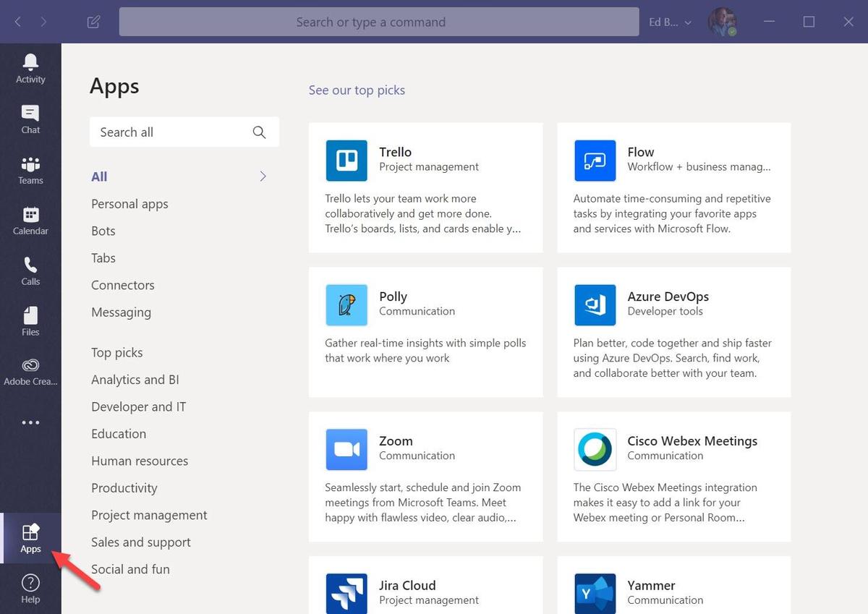Click the Flow app logo

pos(595,161)
